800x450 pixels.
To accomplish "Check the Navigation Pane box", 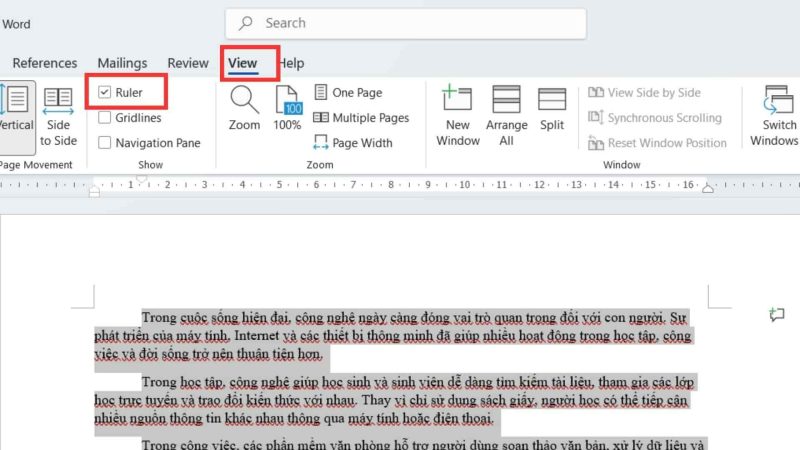I will tap(105, 143).
